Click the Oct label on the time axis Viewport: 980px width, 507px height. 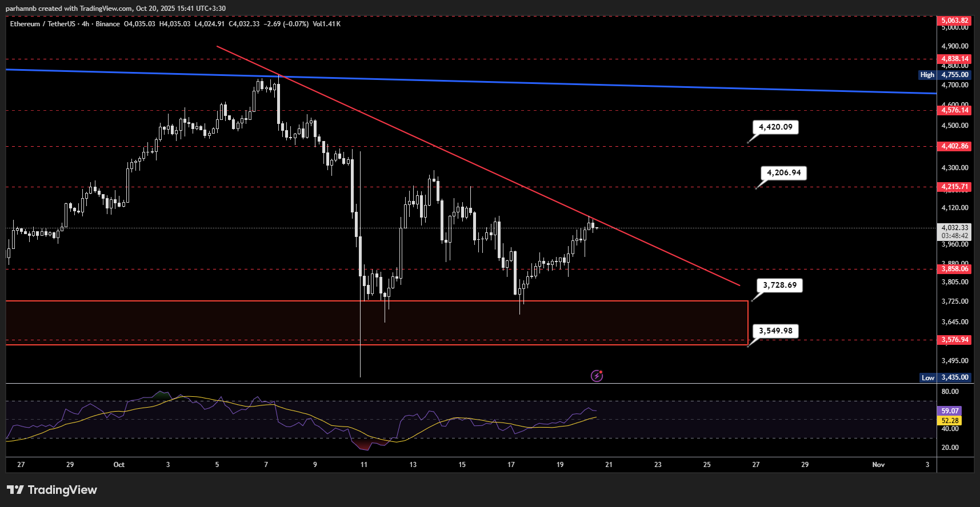coord(119,465)
